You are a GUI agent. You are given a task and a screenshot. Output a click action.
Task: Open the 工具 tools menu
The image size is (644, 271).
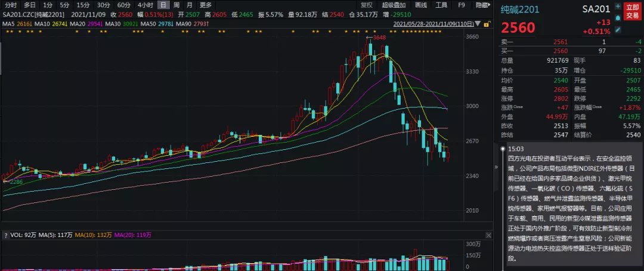click(x=441, y=5)
